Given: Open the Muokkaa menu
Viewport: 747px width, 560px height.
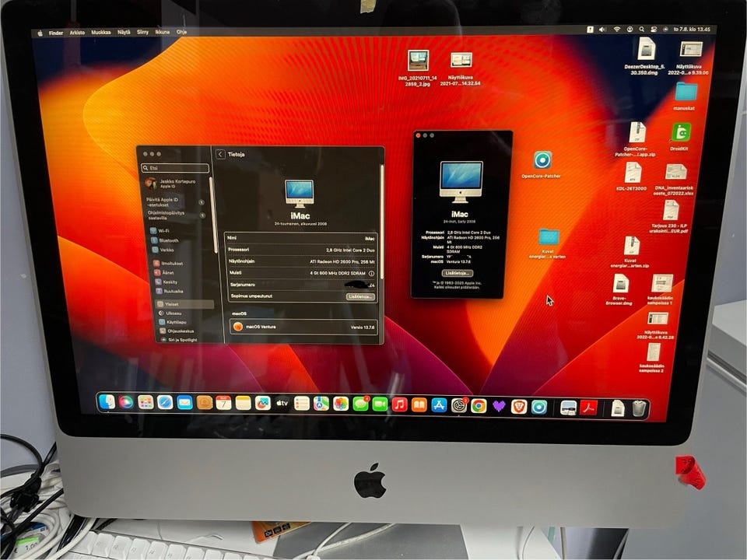Looking at the screenshot, I should [x=101, y=33].
